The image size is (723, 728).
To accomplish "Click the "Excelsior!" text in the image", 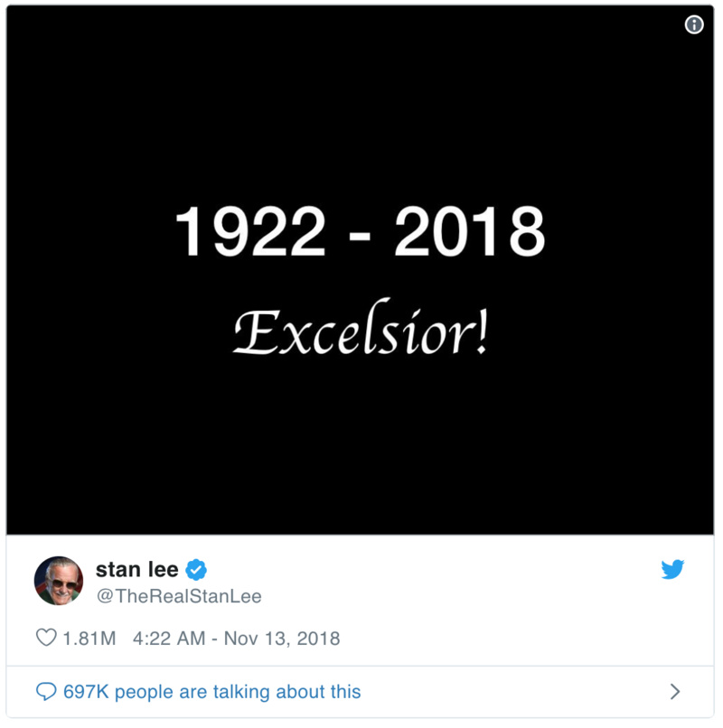I will click(x=361, y=332).
